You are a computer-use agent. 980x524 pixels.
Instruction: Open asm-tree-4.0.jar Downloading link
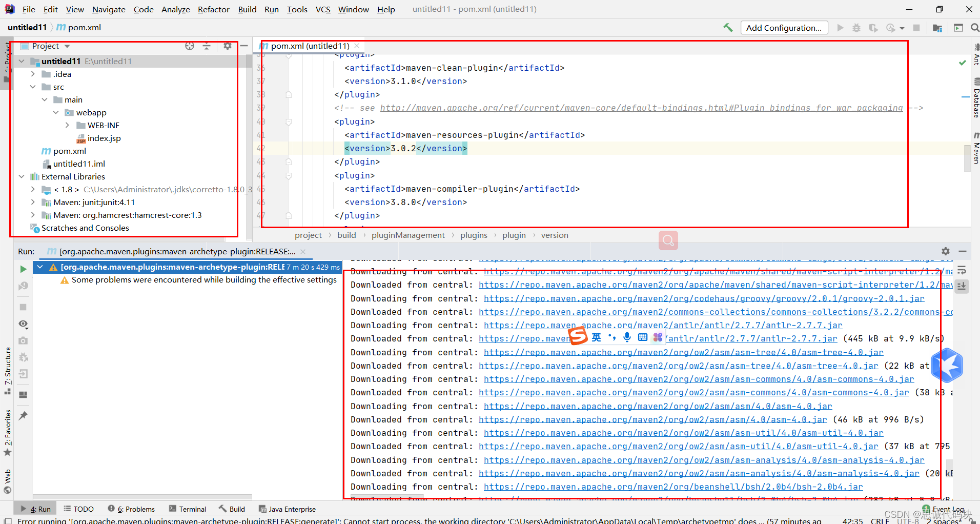(x=683, y=352)
